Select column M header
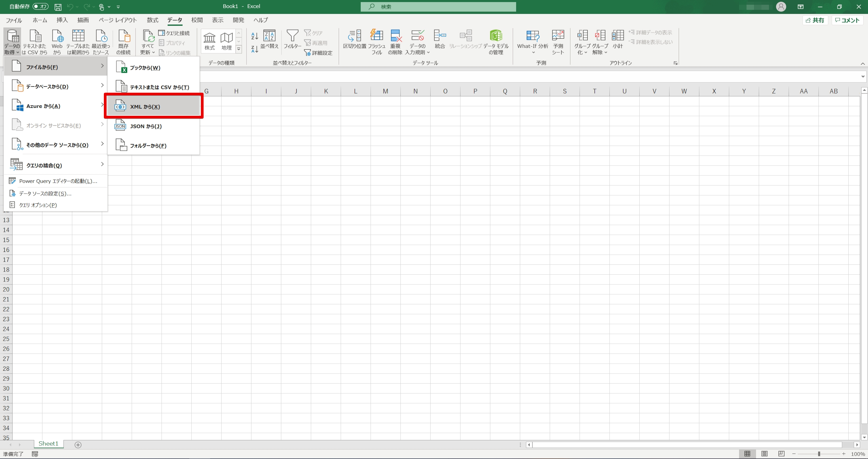 (x=385, y=91)
